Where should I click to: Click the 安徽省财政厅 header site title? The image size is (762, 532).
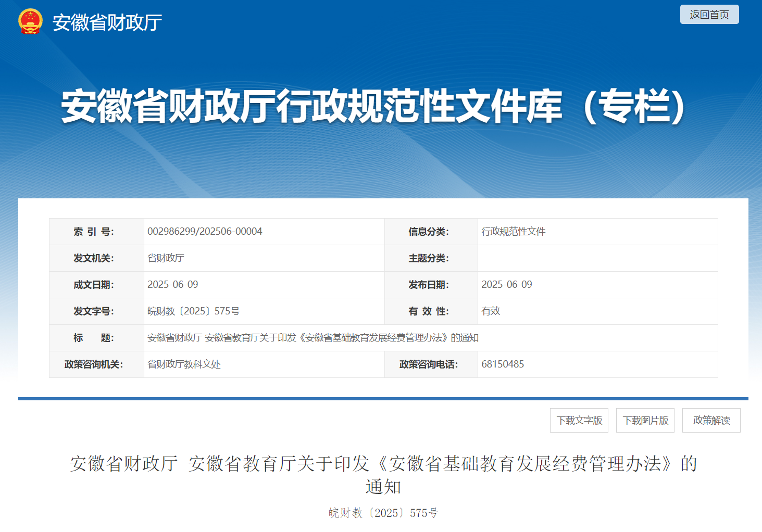pyautogui.click(x=107, y=22)
